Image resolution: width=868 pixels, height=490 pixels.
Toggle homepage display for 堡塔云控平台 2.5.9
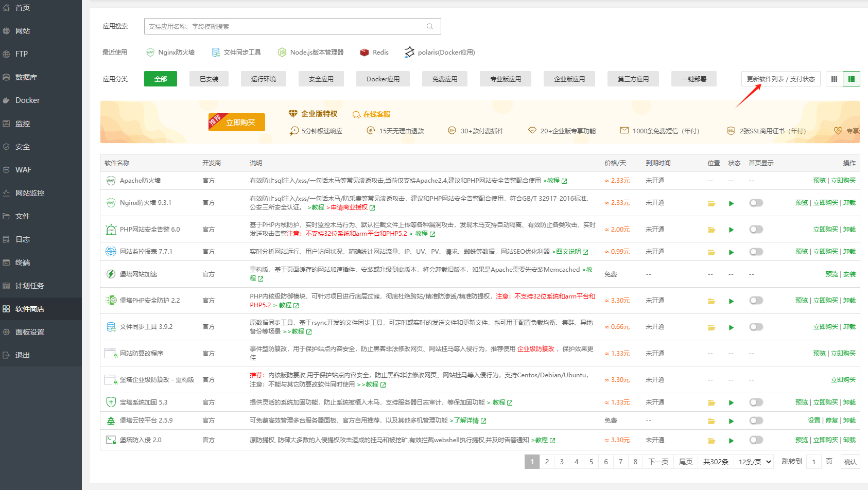click(x=756, y=421)
